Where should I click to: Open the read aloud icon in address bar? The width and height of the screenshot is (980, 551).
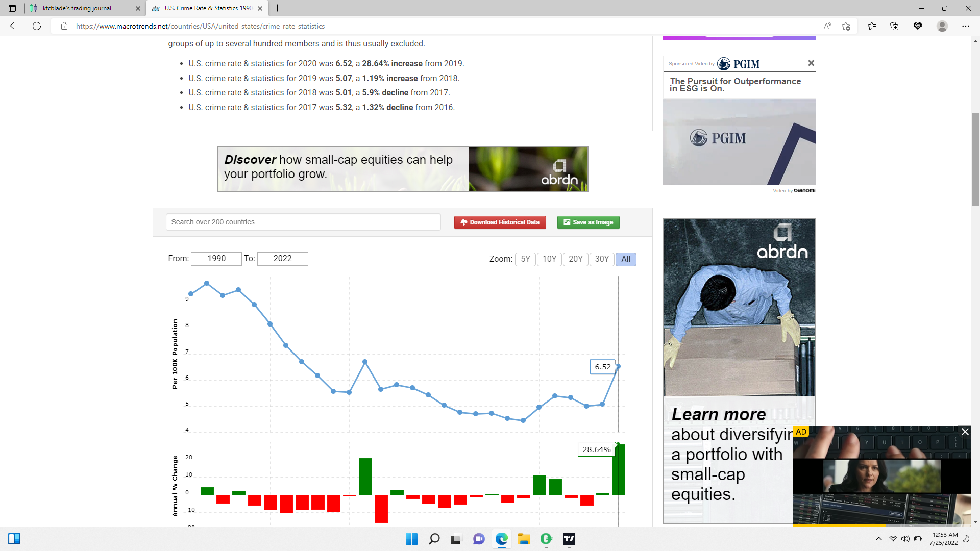tap(827, 26)
